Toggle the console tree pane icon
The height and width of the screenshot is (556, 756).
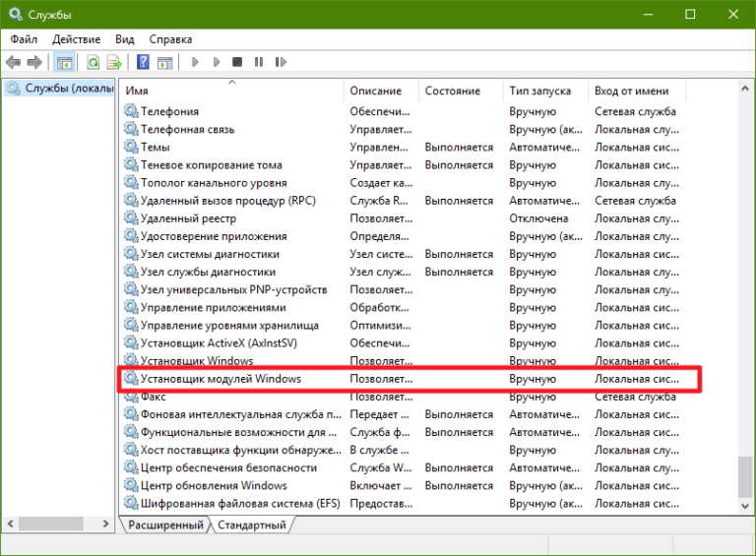65,62
